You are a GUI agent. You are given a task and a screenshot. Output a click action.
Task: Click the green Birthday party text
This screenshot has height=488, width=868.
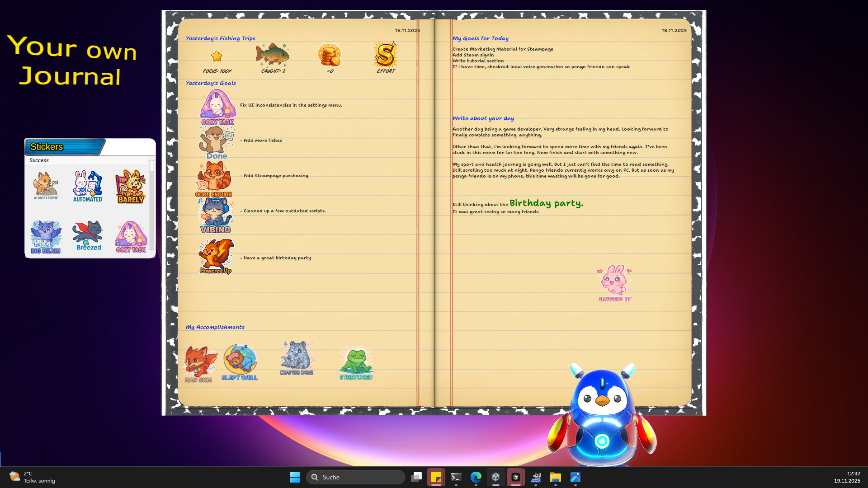546,203
